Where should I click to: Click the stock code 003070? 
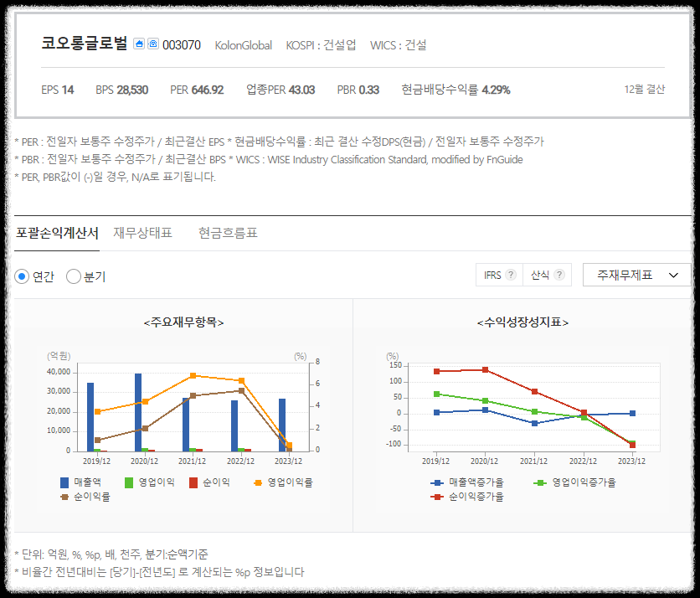pyautogui.click(x=182, y=45)
